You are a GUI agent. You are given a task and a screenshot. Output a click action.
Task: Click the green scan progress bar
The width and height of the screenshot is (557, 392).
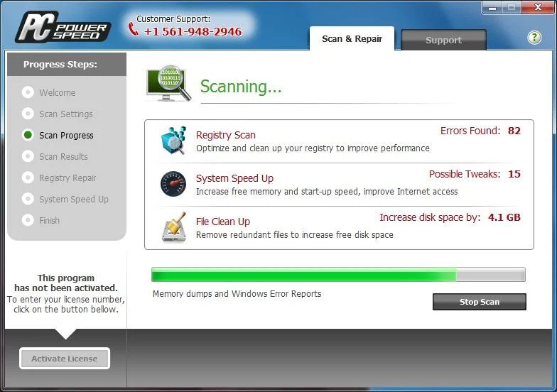pyautogui.click(x=338, y=274)
